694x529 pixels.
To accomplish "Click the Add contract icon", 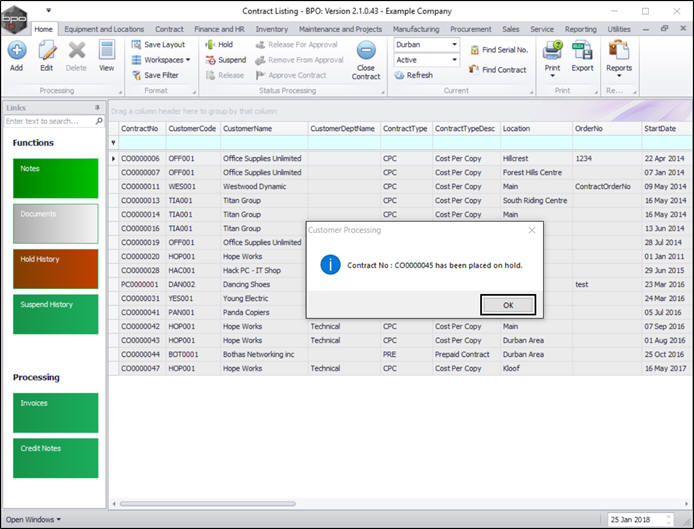I will [x=16, y=50].
